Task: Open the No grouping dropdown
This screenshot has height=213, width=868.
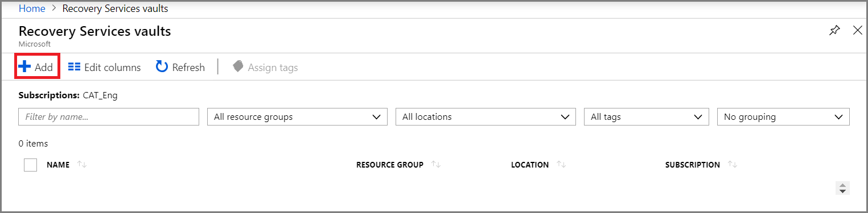Action: 783,116
